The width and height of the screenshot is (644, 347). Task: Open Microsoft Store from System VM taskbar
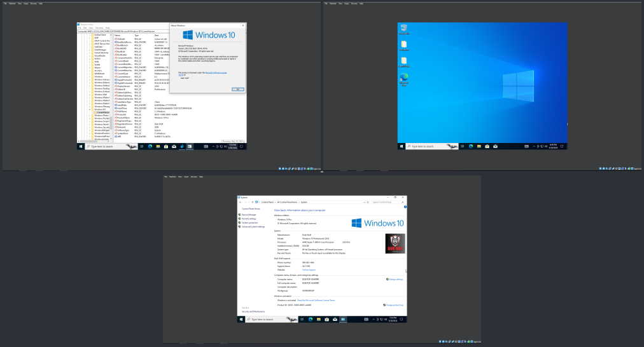pyautogui.click(x=326, y=320)
